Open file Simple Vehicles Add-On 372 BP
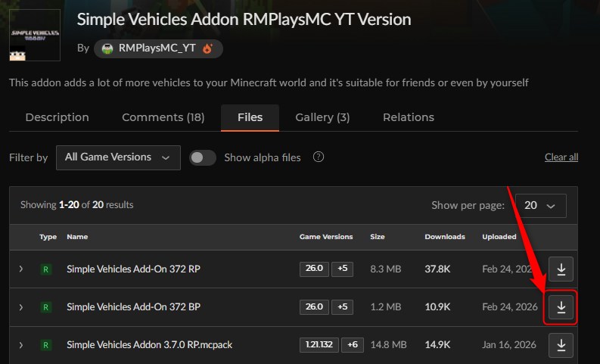 134,307
